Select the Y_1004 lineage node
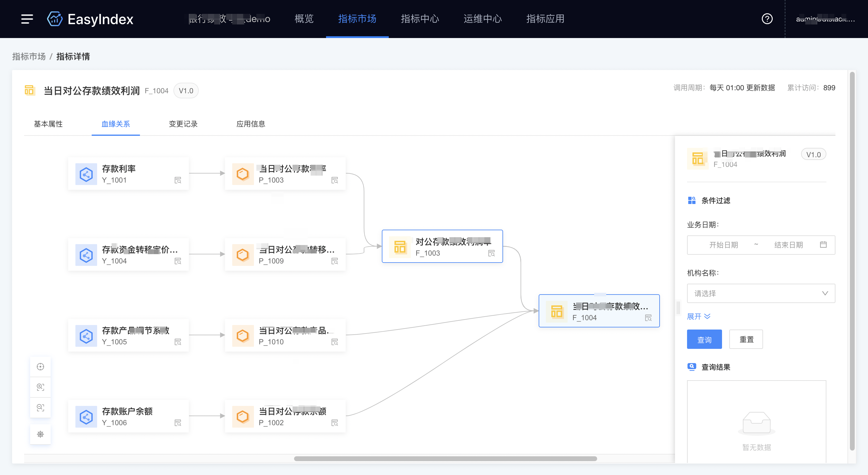868x475 pixels. 128,254
